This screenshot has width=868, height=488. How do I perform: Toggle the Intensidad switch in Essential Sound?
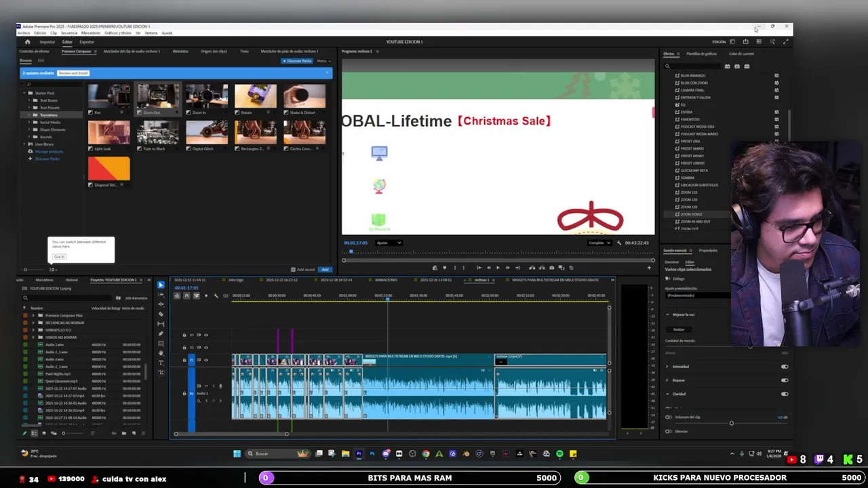(785, 367)
